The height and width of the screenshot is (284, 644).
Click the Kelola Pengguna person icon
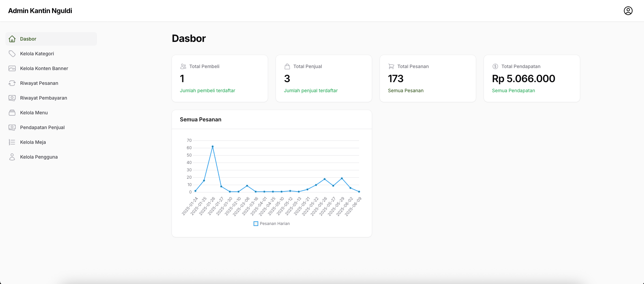point(12,157)
